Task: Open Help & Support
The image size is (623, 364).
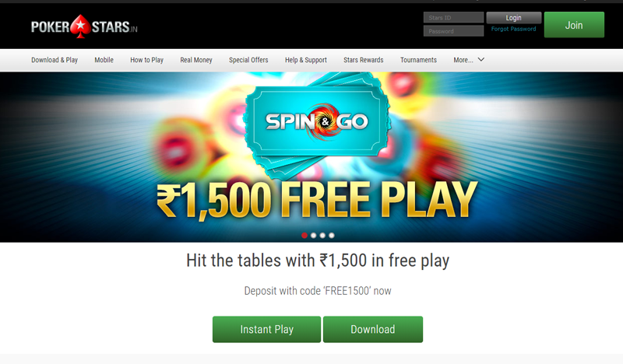Action: 306,60
